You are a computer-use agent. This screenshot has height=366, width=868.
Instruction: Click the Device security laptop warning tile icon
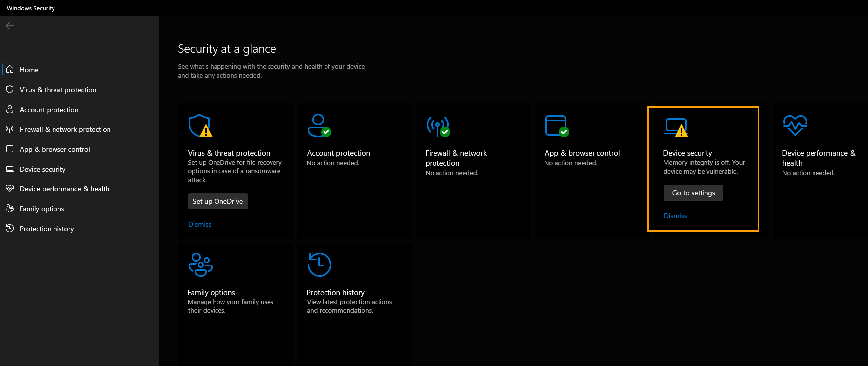point(676,127)
